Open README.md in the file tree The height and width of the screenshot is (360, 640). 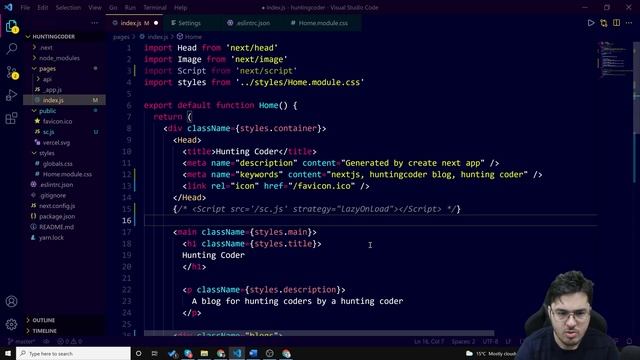(57, 227)
